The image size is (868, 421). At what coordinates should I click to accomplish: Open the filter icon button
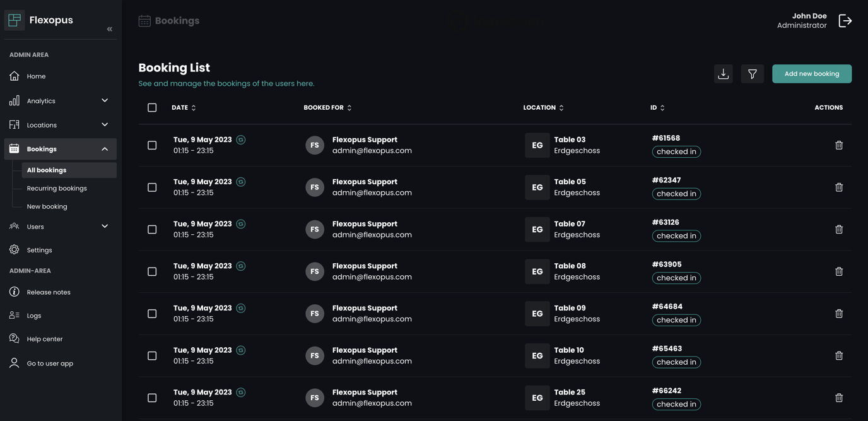tap(752, 74)
